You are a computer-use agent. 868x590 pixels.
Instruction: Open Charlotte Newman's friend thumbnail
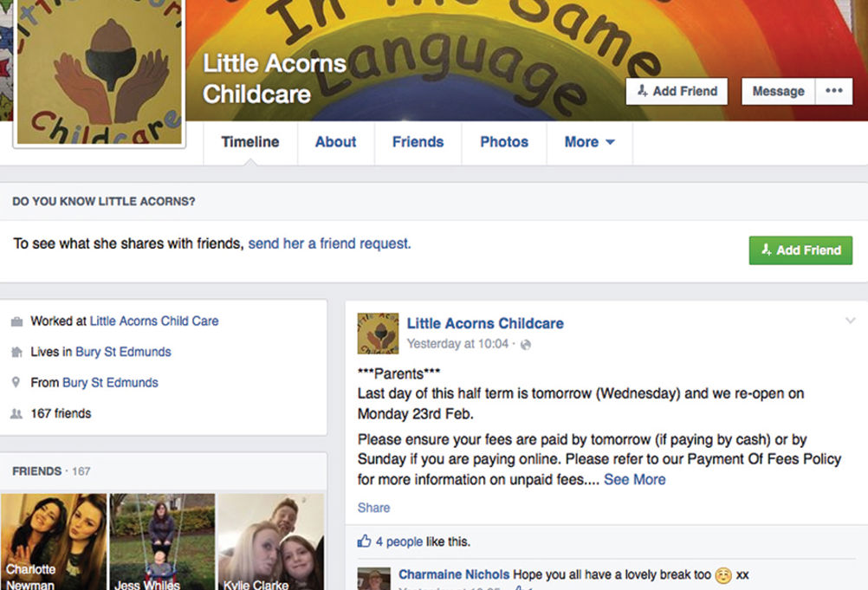coord(53,541)
